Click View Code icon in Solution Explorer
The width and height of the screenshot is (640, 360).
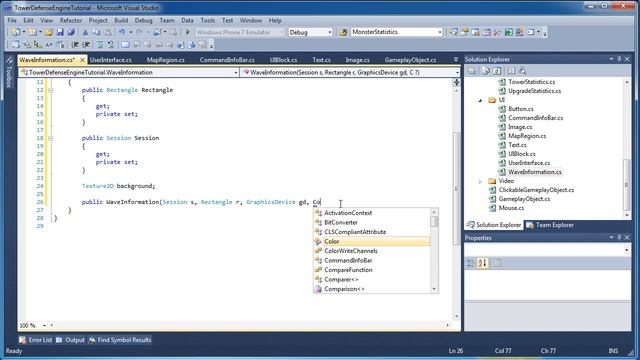coord(511,71)
